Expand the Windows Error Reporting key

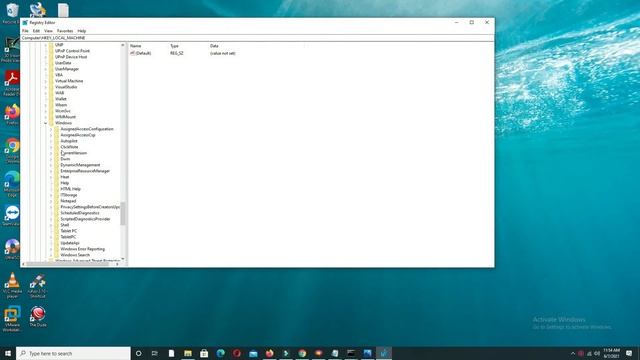[x=51, y=249]
